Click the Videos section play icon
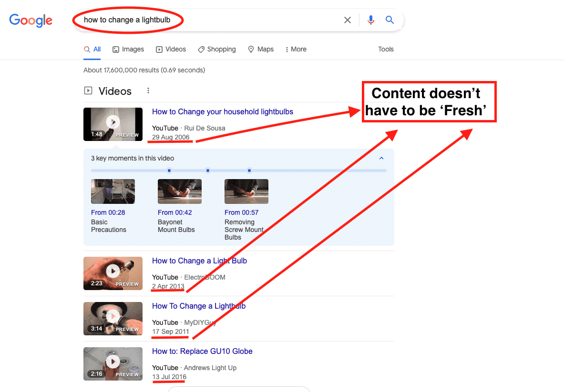This screenshot has width=564, height=392. (x=88, y=90)
